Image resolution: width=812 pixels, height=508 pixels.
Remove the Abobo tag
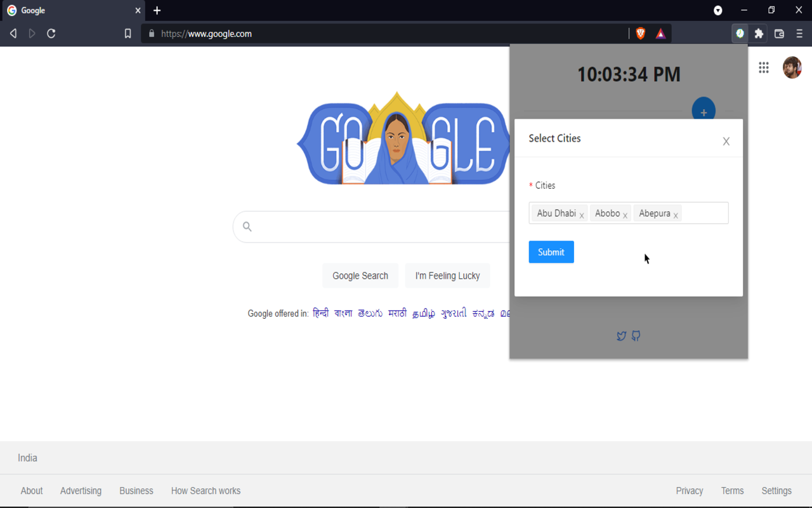[x=625, y=215]
